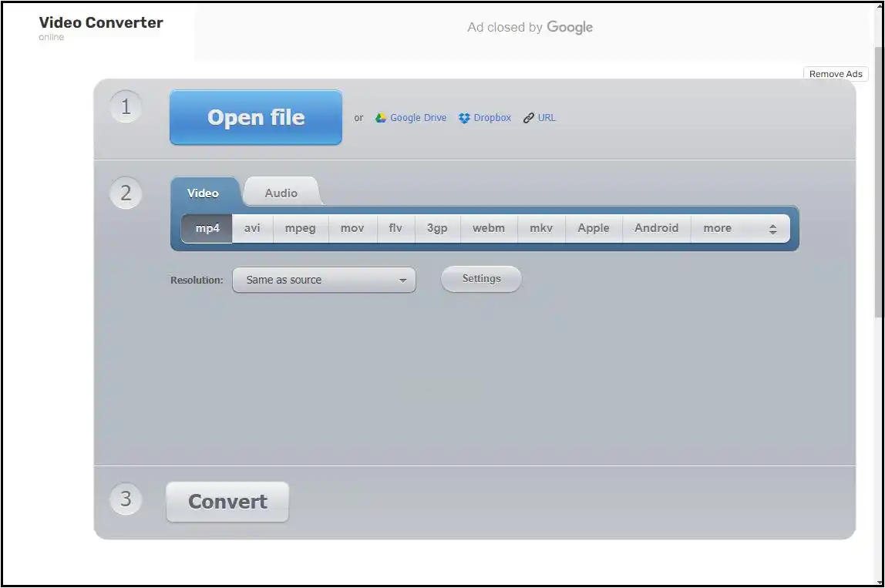Select the mkv output format
The image size is (885, 588).
(x=541, y=229)
